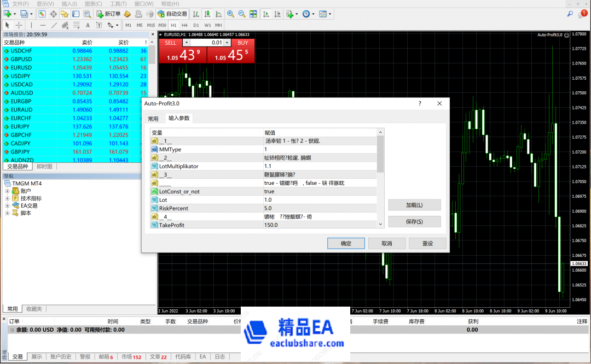591x364 pixels.
Task: Select the EURUSD row in Market Watch
Action: pos(33,67)
